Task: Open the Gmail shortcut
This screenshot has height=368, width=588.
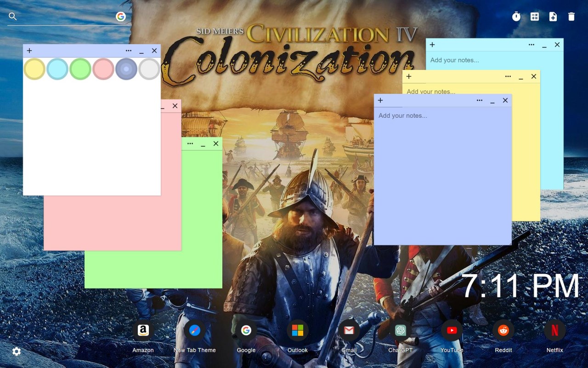Action: coord(349,330)
